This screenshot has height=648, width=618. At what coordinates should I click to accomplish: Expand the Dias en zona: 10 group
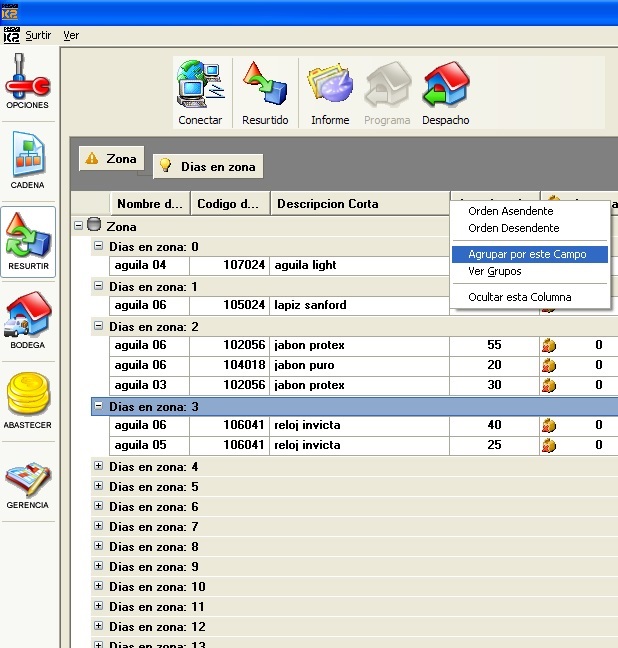[98, 586]
